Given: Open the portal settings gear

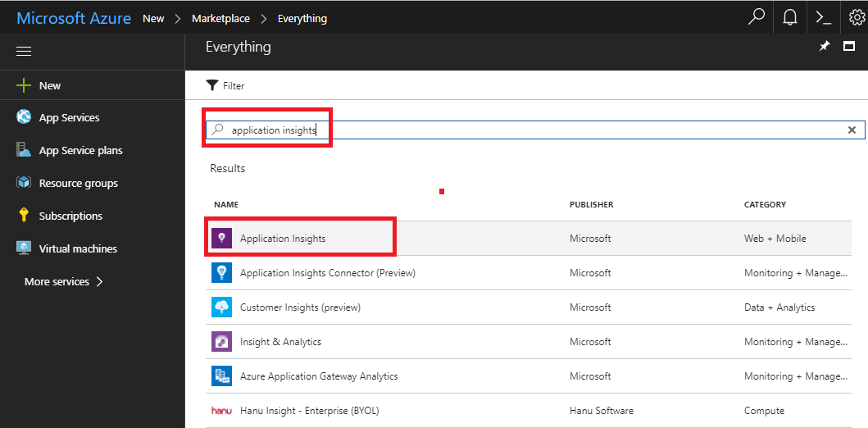Looking at the screenshot, I should 857,18.
